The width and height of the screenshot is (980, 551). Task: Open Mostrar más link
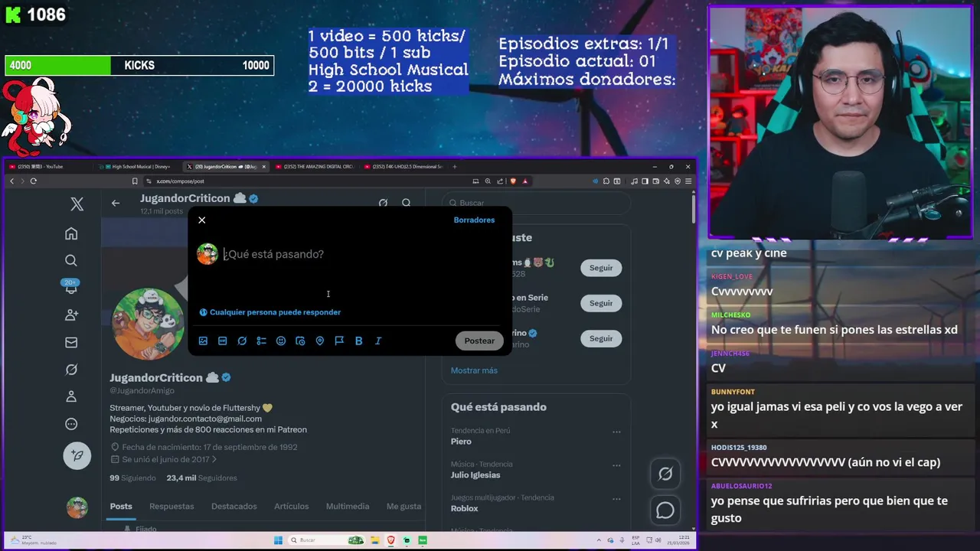pos(474,370)
